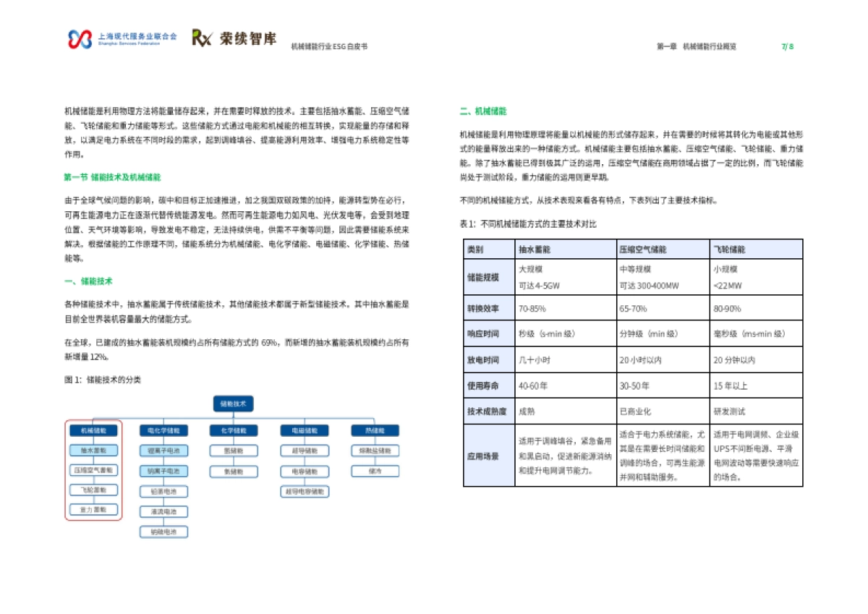Viewport: 868px width, 614px height.
Task: Select the 储能技术 root node in the diagram
Action: [233, 404]
